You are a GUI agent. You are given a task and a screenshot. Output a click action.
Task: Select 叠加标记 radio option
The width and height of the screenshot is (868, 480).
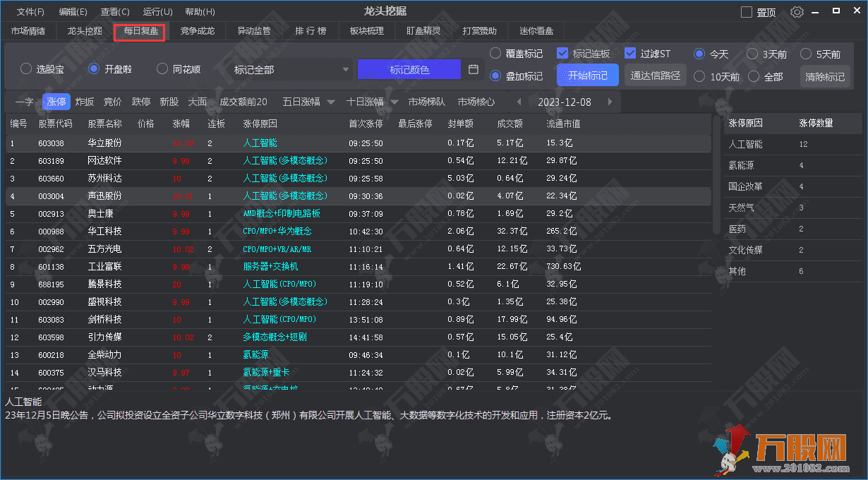495,76
